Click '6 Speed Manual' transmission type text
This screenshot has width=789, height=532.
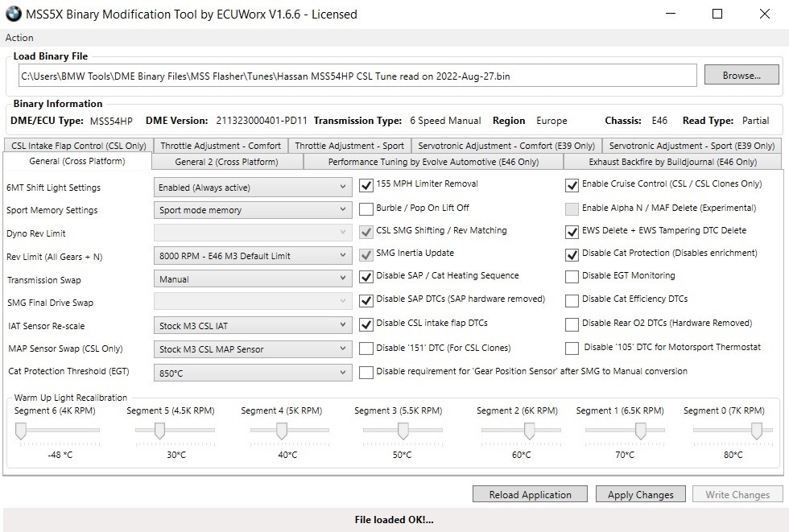(445, 121)
